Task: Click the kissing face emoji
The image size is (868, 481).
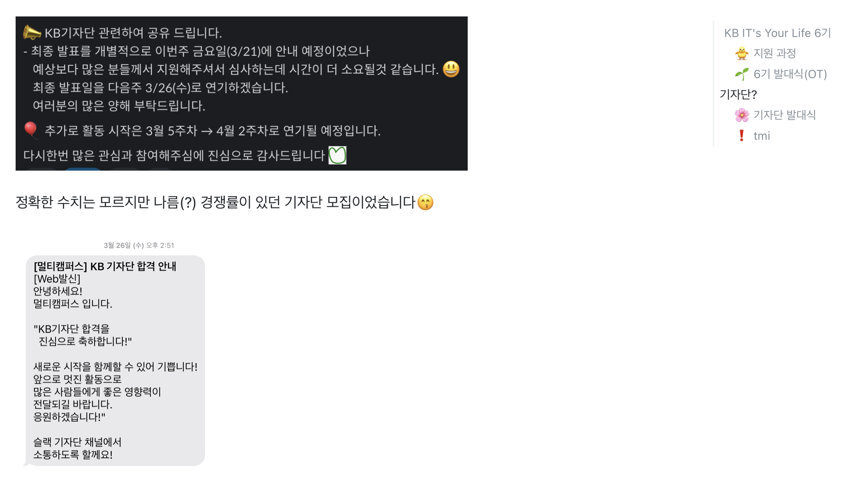Action: [425, 202]
